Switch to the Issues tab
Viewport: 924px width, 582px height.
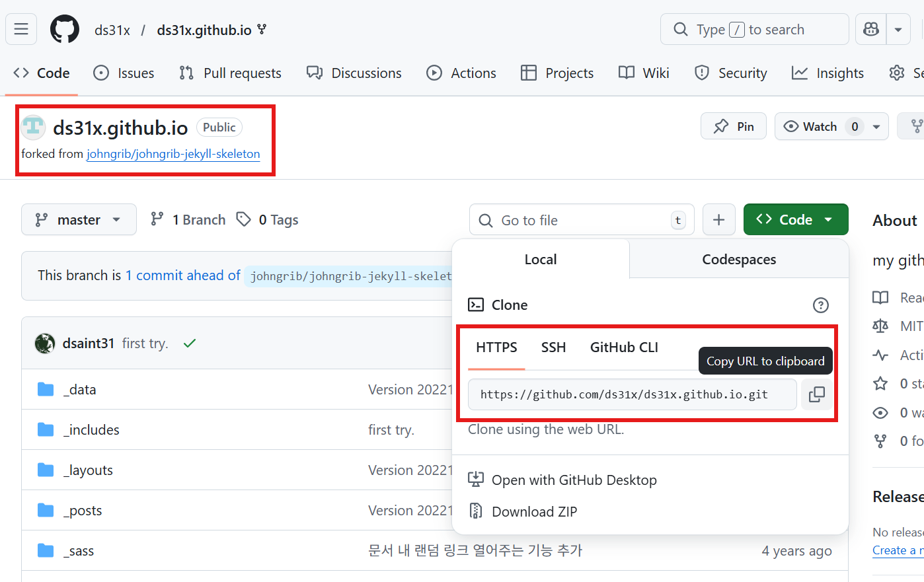[x=124, y=73]
